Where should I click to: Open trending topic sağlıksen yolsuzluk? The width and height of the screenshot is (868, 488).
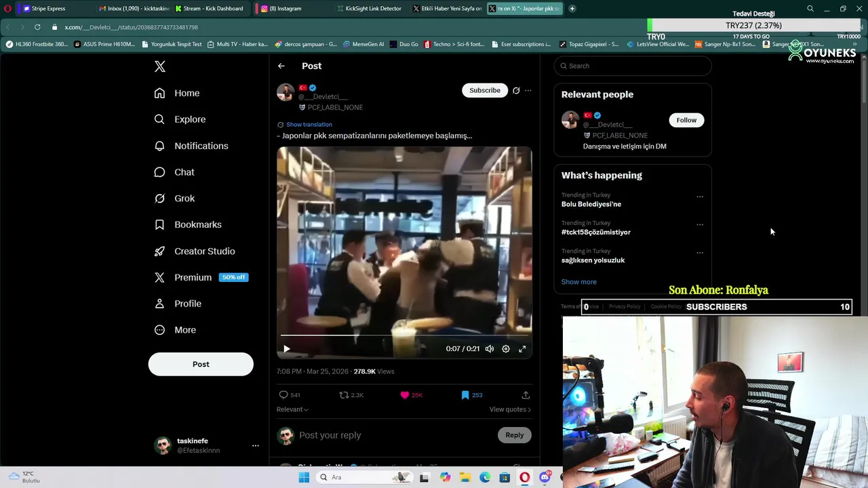pyautogui.click(x=593, y=260)
